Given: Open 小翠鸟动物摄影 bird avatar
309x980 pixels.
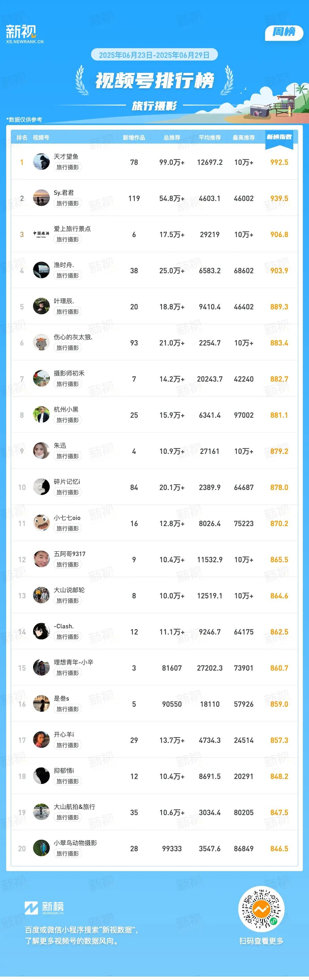Looking at the screenshot, I should pyautogui.click(x=41, y=848).
